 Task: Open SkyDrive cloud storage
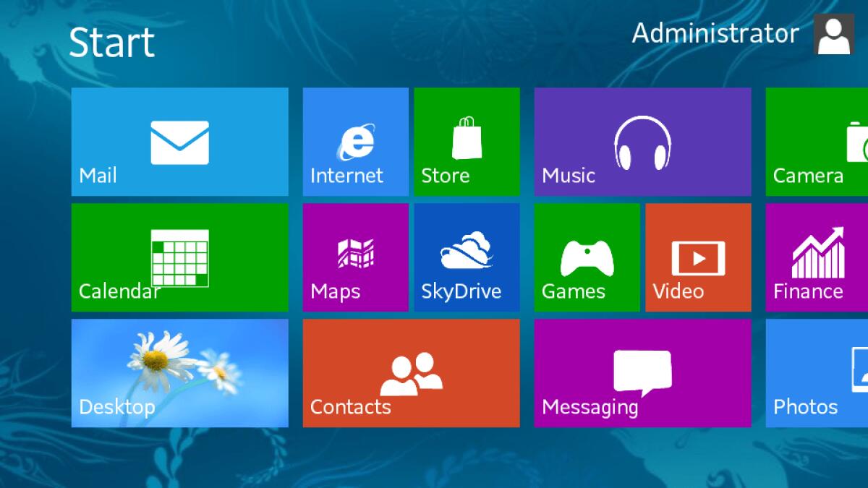pyautogui.click(x=467, y=257)
